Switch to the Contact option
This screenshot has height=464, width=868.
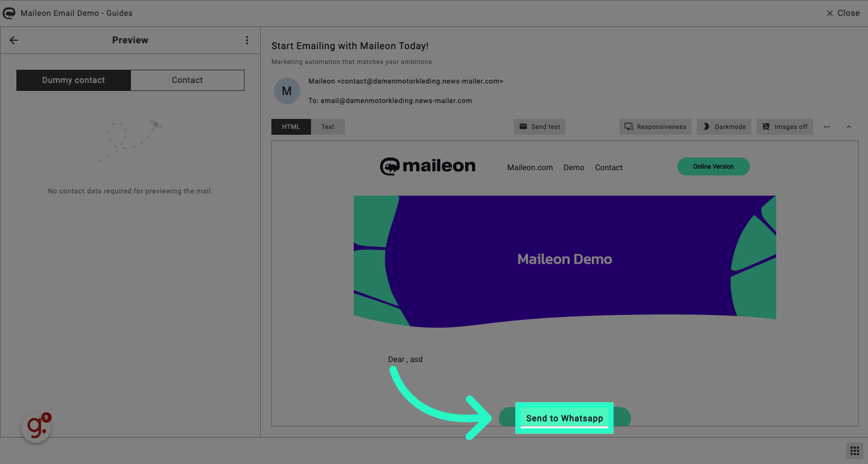187,80
